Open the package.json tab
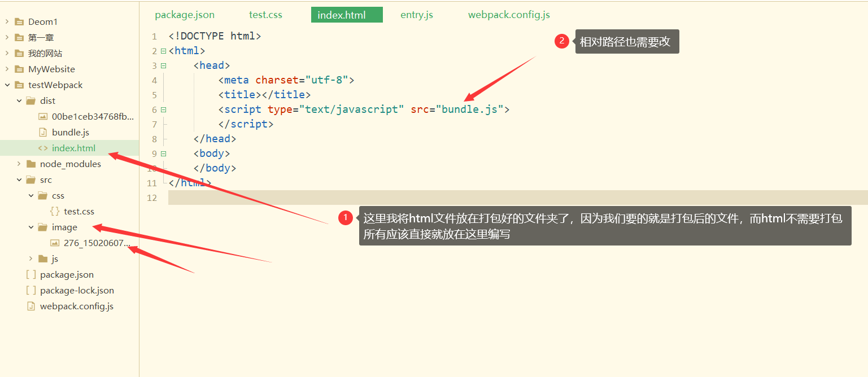Screen dimensions: 868x377 tap(185, 15)
